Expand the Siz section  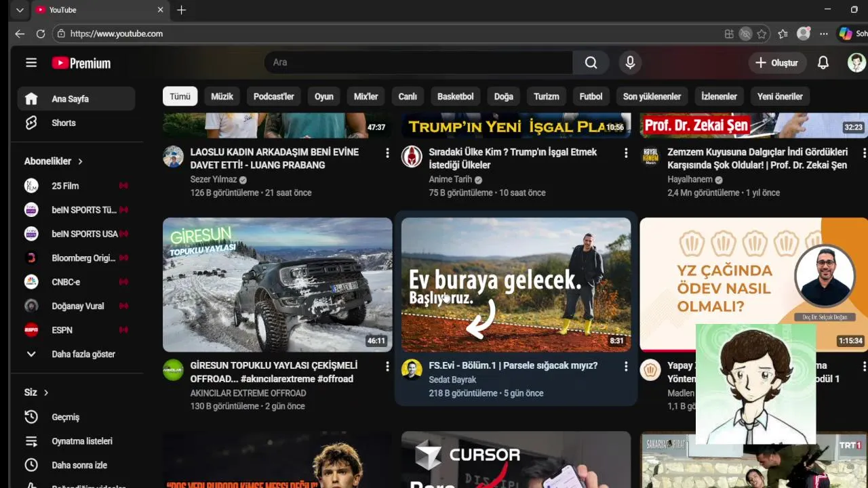[37, 392]
